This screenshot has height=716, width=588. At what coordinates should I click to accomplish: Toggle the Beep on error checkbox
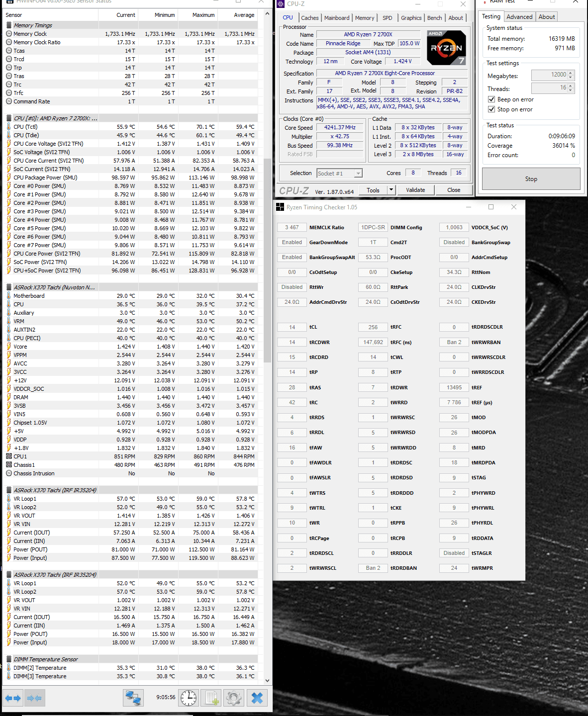coord(491,99)
